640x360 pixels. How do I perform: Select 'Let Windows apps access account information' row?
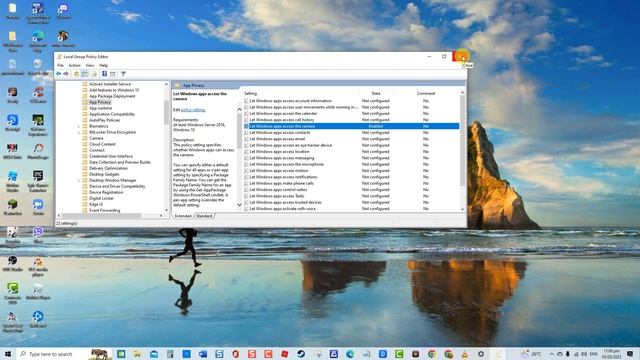351,101
